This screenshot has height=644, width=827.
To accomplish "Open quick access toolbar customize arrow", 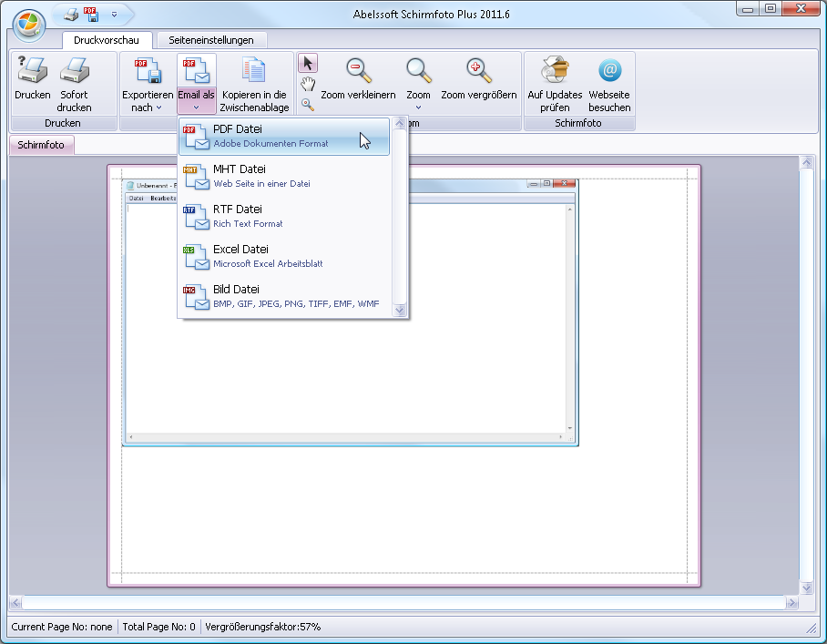I will tap(115, 15).
